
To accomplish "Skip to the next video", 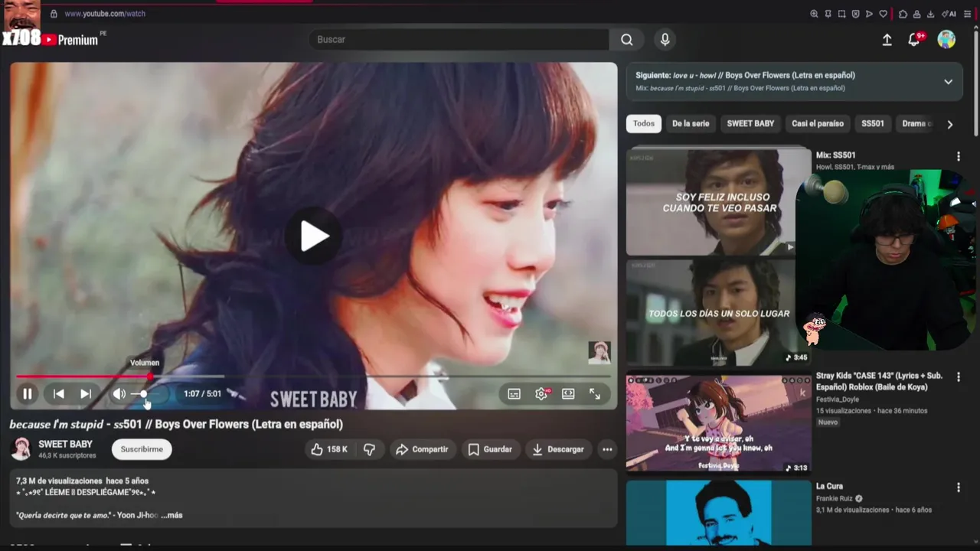I will pyautogui.click(x=86, y=394).
